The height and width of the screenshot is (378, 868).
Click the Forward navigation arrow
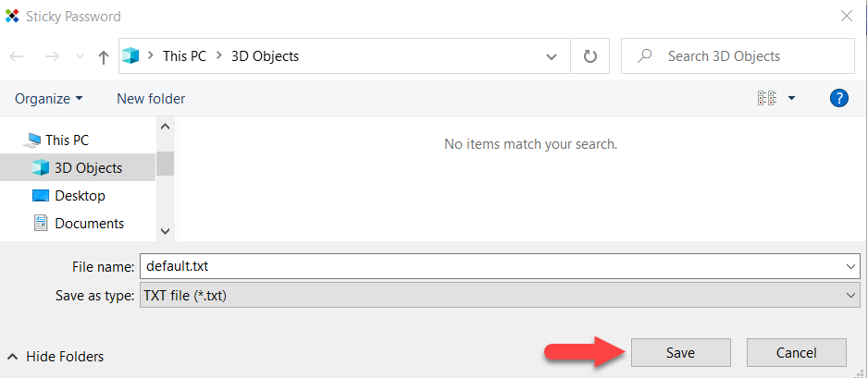pyautogui.click(x=52, y=56)
